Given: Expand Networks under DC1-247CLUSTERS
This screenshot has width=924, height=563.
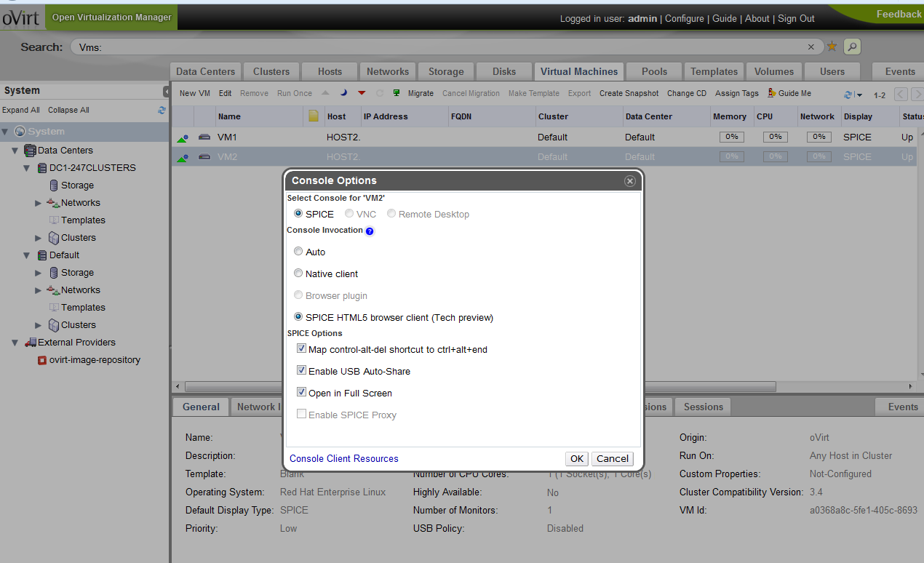Looking at the screenshot, I should (39, 203).
